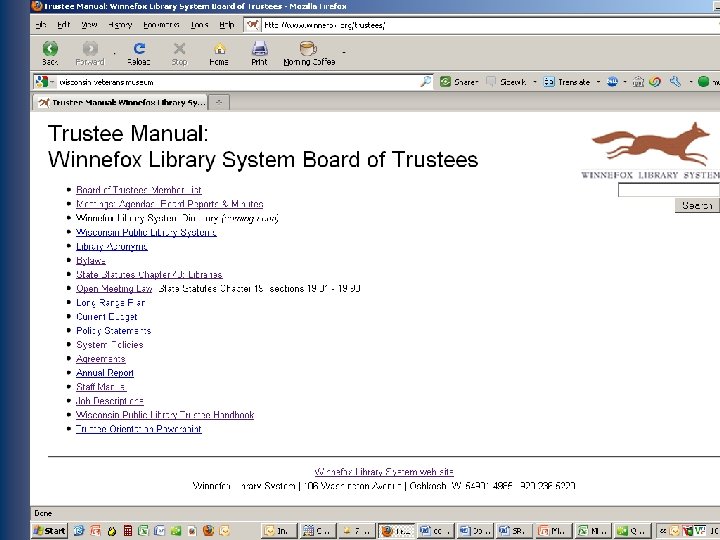Click the red calculator quick launch icon
720x540 pixels.
coord(128,531)
